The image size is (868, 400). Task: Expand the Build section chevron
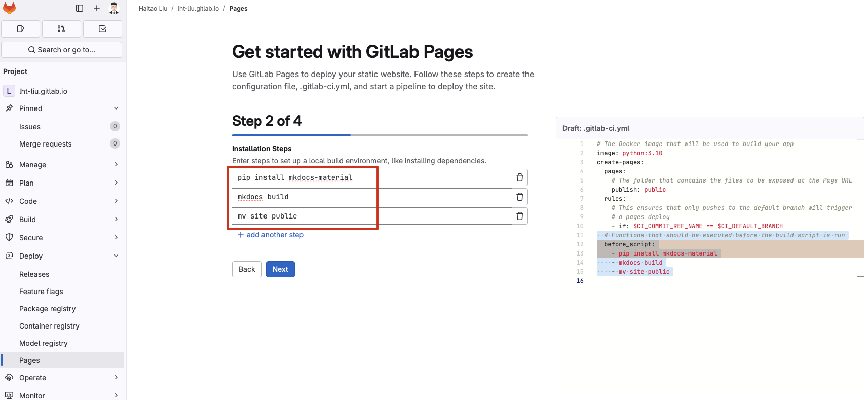pyautogui.click(x=116, y=220)
